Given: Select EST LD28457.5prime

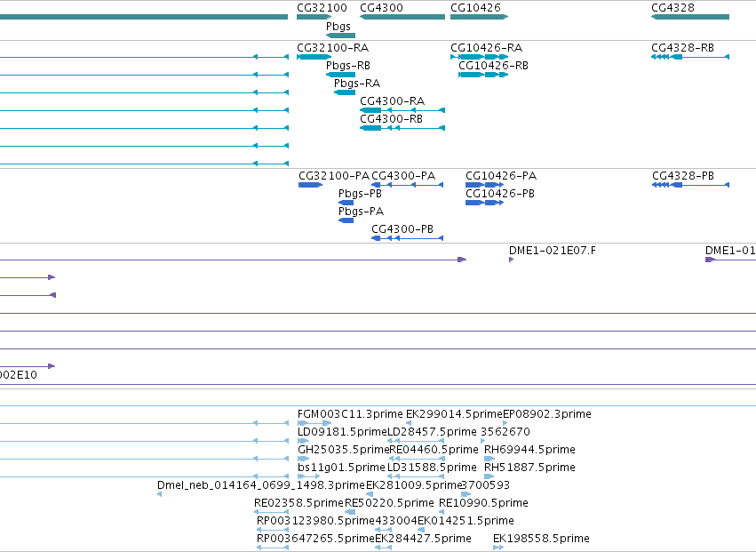Looking at the screenshot, I should (432, 432).
